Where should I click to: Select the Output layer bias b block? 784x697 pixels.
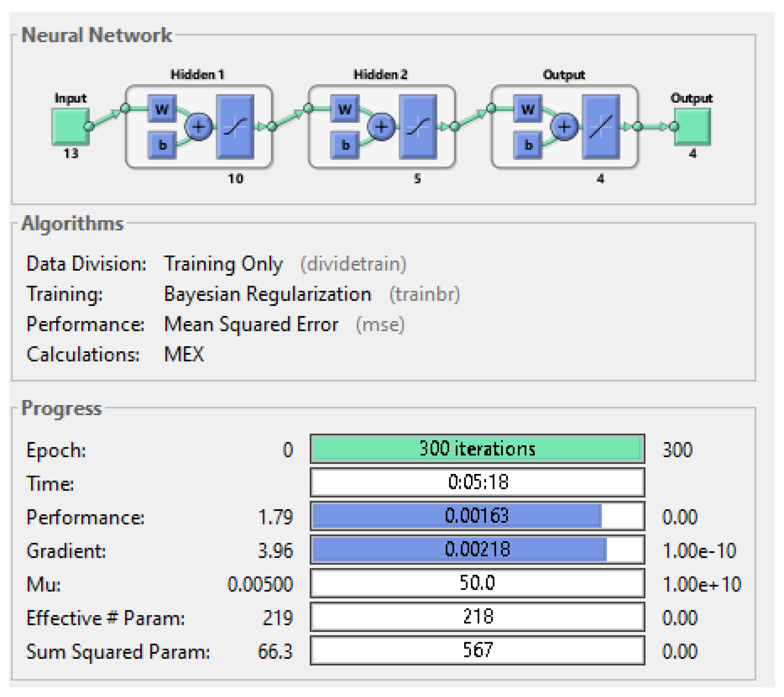coord(528,145)
